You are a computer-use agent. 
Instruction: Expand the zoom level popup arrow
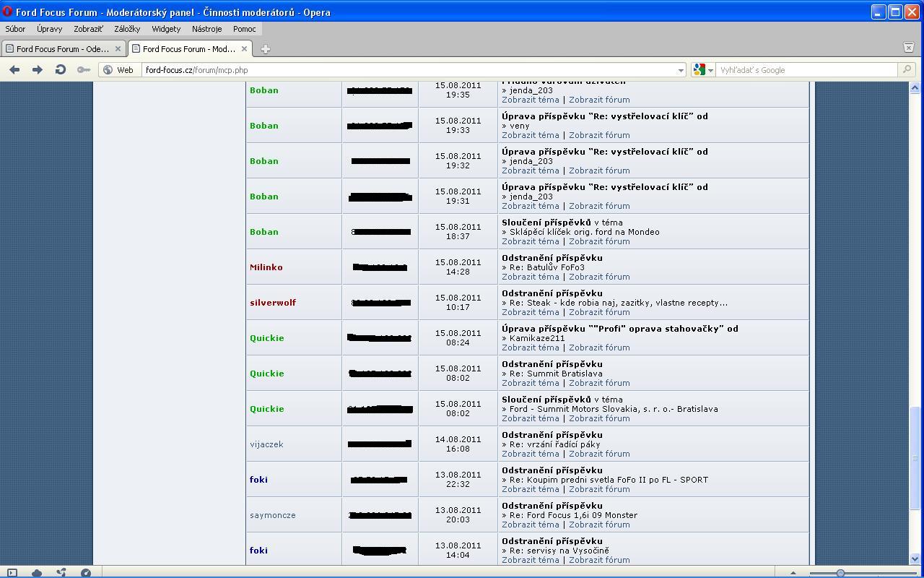793,573
